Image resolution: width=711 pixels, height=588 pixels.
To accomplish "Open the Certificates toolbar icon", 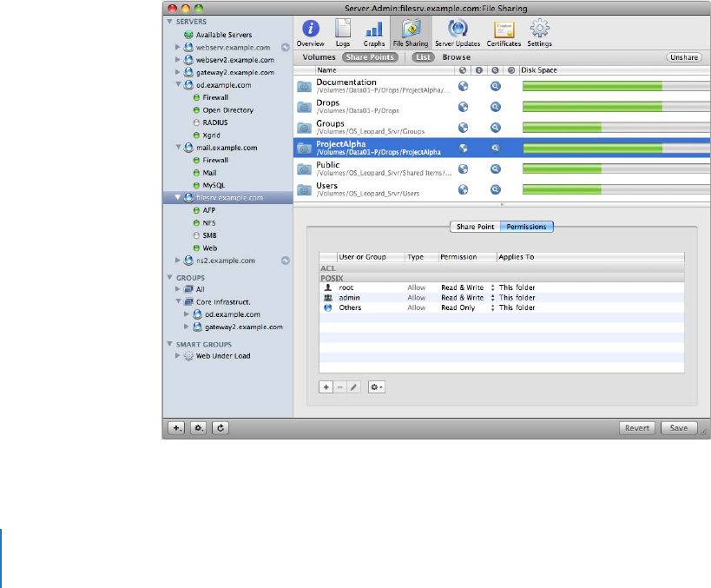I will click(504, 33).
